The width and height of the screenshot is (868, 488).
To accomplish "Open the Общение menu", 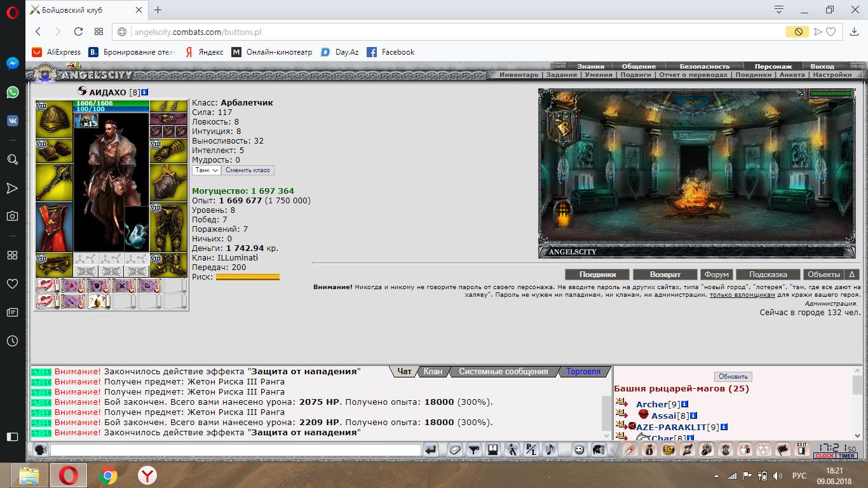I will [x=639, y=66].
